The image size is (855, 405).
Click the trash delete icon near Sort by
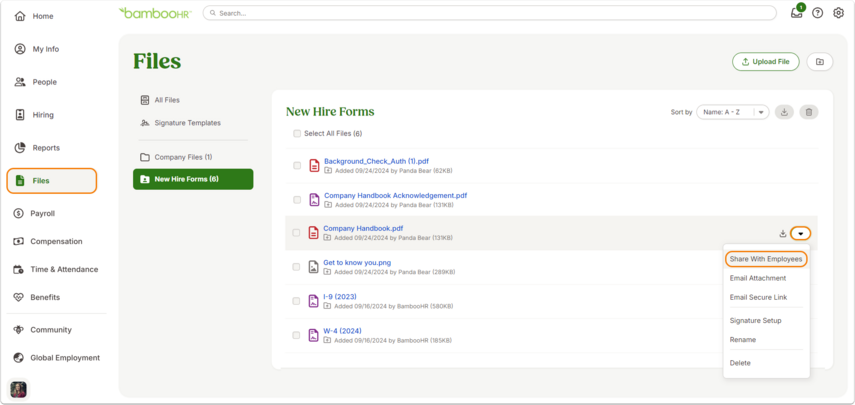809,112
